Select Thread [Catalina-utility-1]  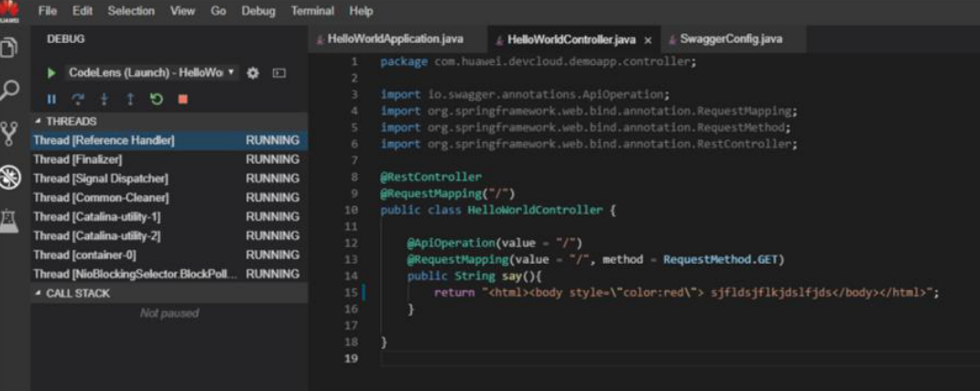point(169,217)
